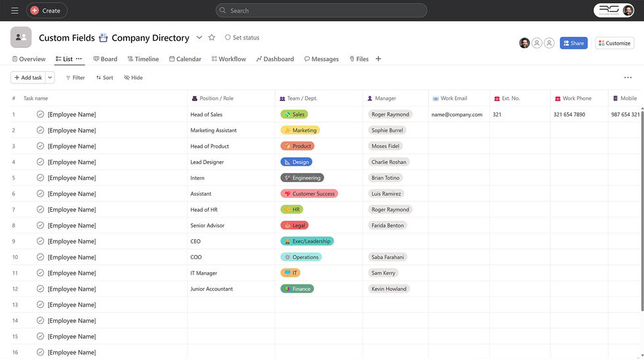Open the hamburger menu in top bar
644x359 pixels.
pyautogui.click(x=14, y=11)
